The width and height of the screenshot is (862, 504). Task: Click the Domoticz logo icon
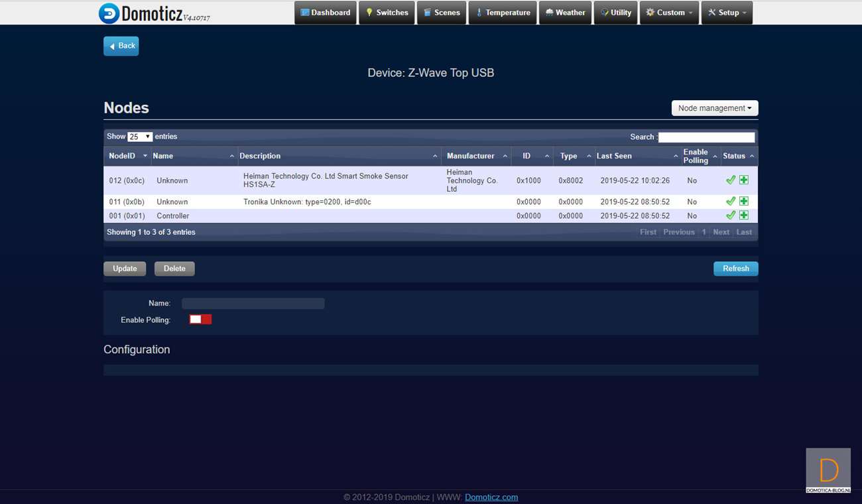pos(109,13)
